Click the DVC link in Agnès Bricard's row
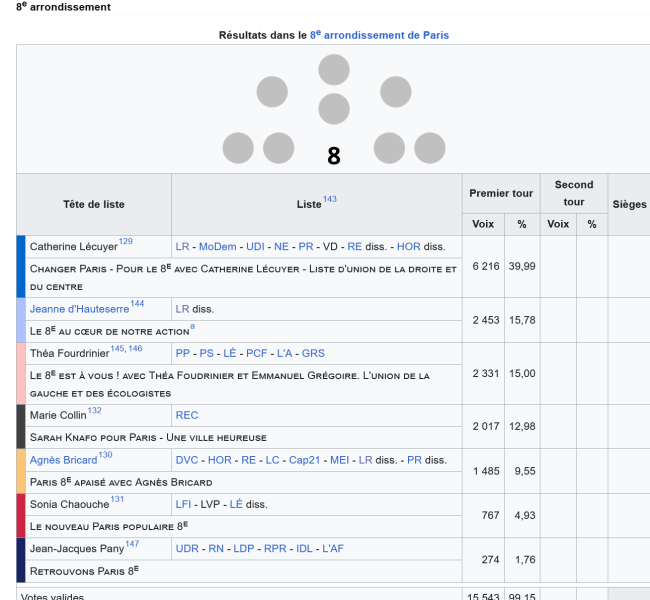This screenshot has height=600, width=650. point(187,460)
